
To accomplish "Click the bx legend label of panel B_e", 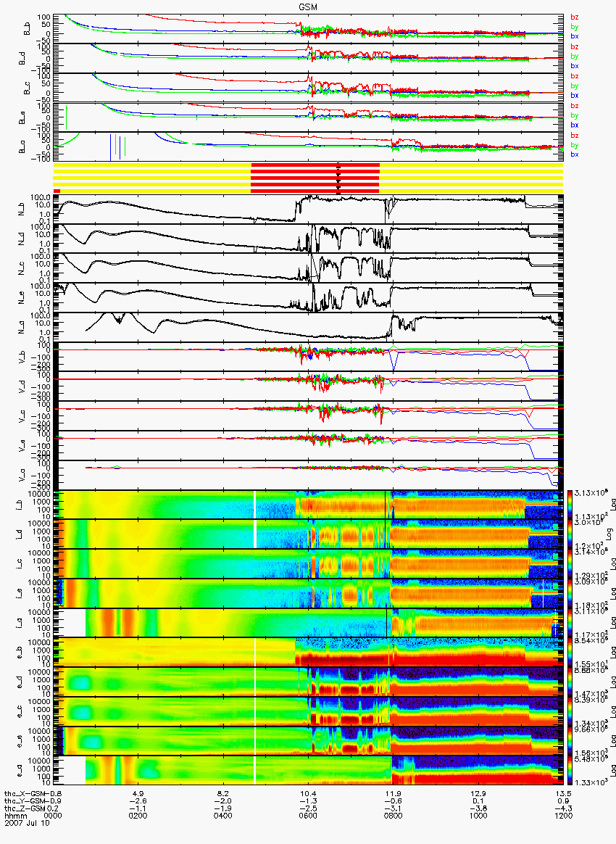I will (574, 125).
